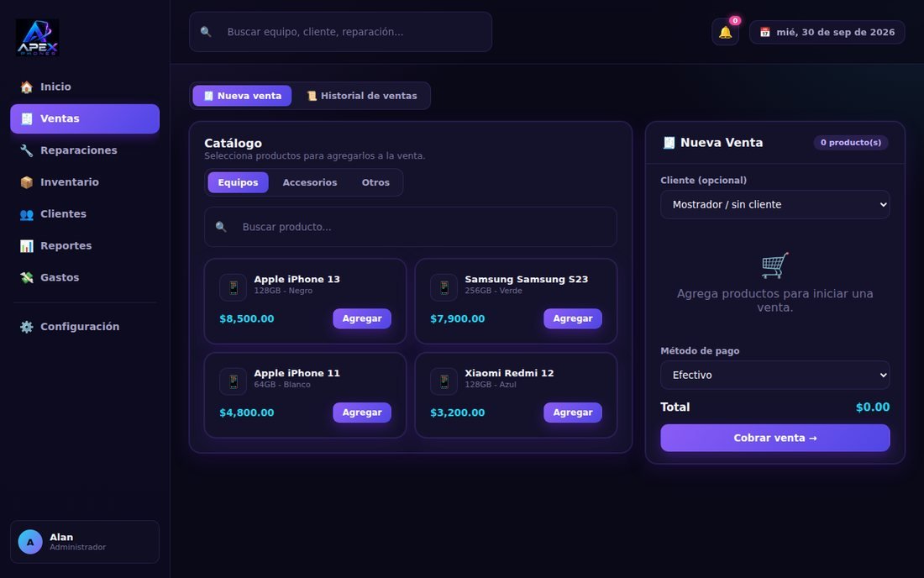The height and width of the screenshot is (578, 924).
Task: Click the Apple iPhone 13 phone icon
Action: point(234,287)
